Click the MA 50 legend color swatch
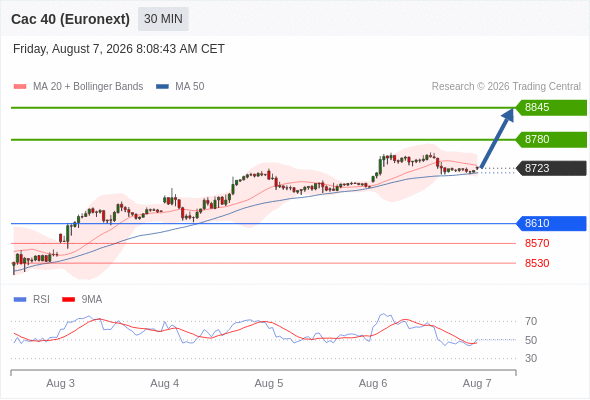The width and height of the screenshot is (590, 400). click(162, 87)
